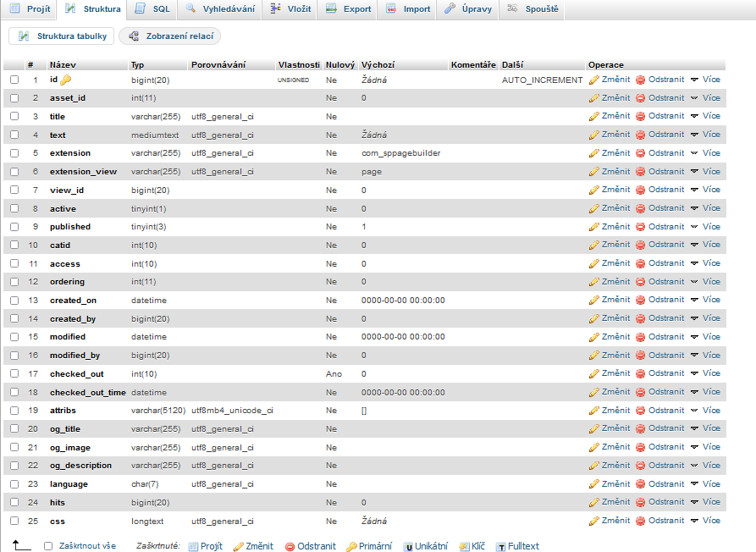This screenshot has height=552, width=756.
Task: Open Více dropdown for the published row
Action: click(x=704, y=226)
